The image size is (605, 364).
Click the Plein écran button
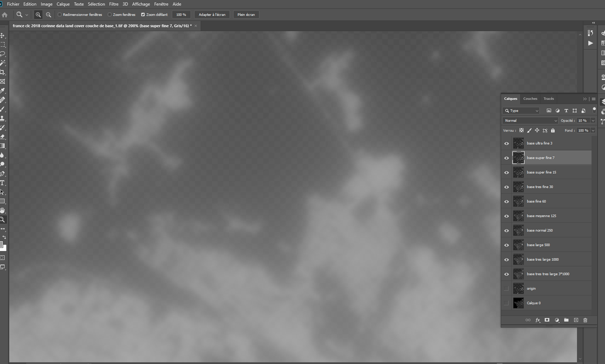coord(246,15)
